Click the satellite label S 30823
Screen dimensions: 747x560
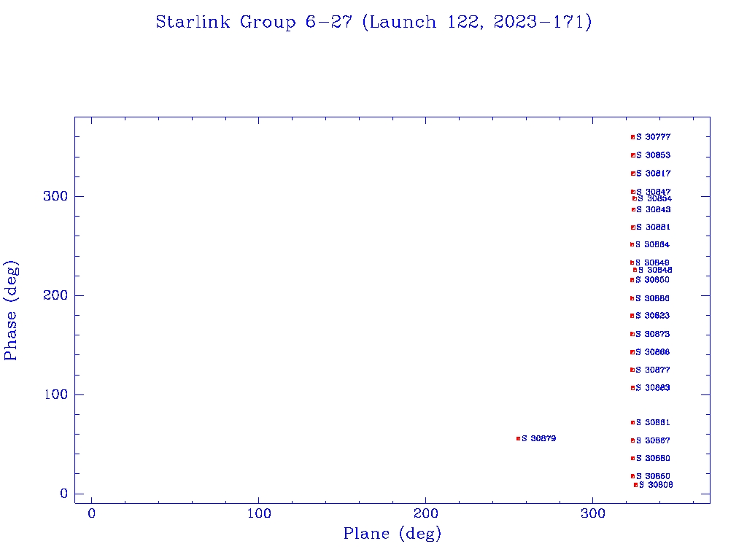652,316
